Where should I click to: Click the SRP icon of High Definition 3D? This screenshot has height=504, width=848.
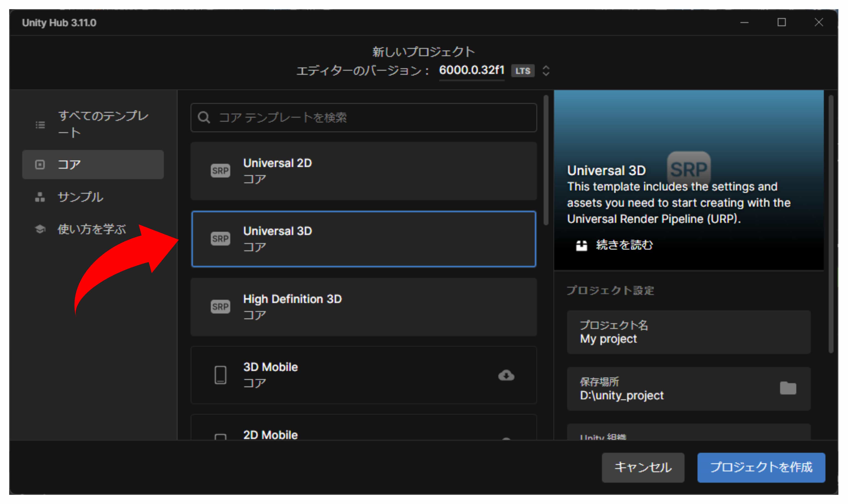click(220, 307)
